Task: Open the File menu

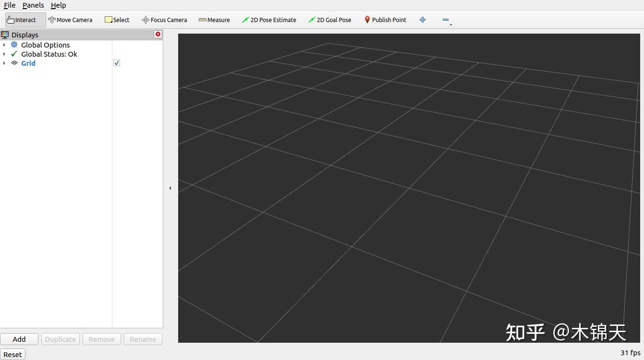Action: (9, 5)
